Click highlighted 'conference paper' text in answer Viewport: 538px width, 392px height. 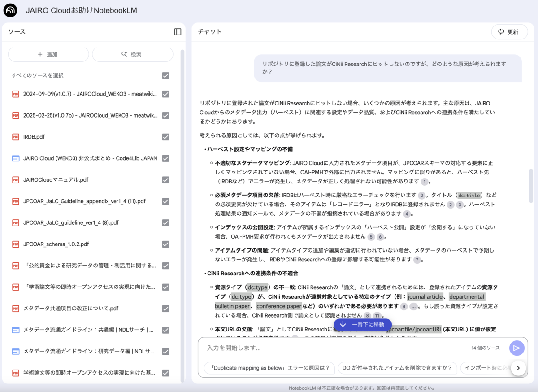pyautogui.click(x=279, y=306)
